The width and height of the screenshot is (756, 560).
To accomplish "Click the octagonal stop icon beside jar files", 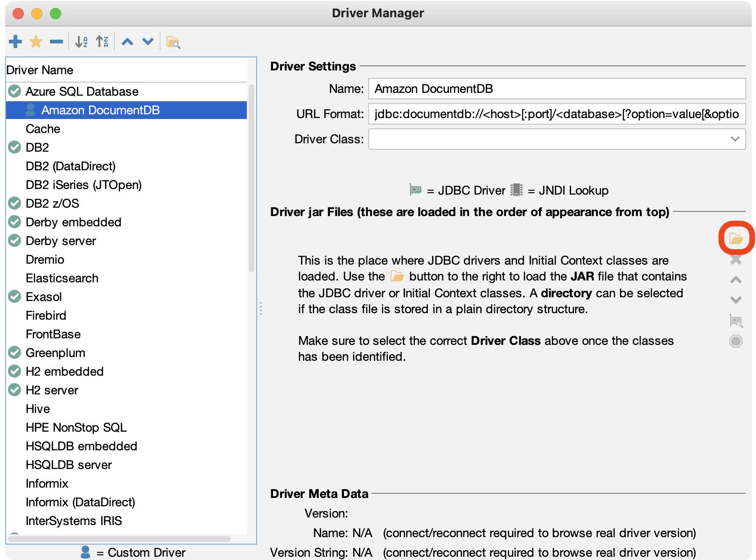I will [736, 341].
